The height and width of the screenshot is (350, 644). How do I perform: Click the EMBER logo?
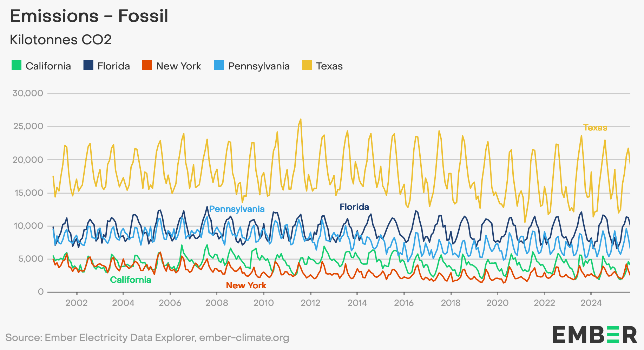(594, 335)
